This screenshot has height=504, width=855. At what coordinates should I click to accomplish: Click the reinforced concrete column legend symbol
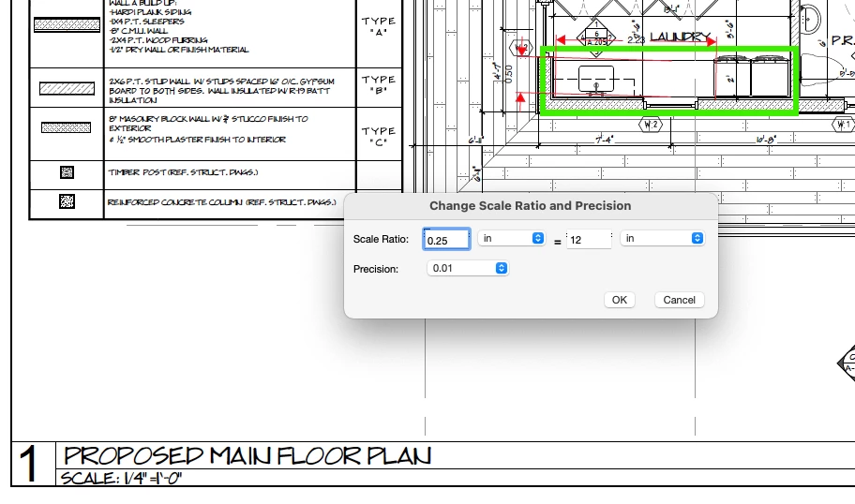pos(67,201)
